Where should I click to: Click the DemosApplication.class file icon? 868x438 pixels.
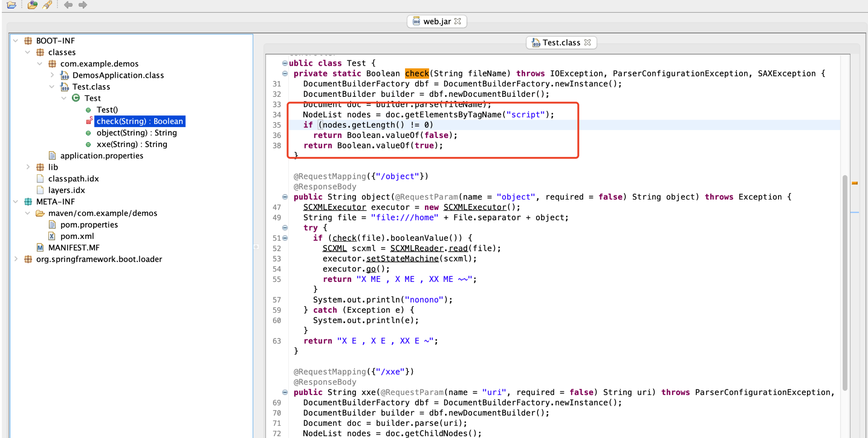coord(65,75)
